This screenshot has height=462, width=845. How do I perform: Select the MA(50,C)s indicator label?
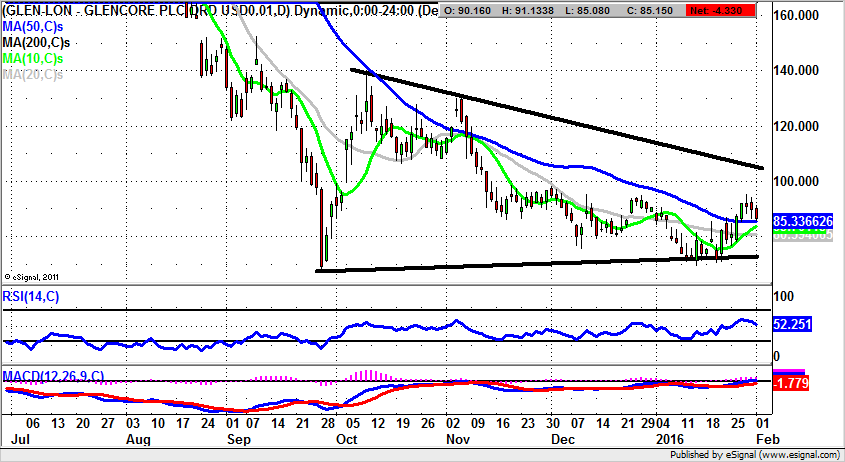(35, 27)
